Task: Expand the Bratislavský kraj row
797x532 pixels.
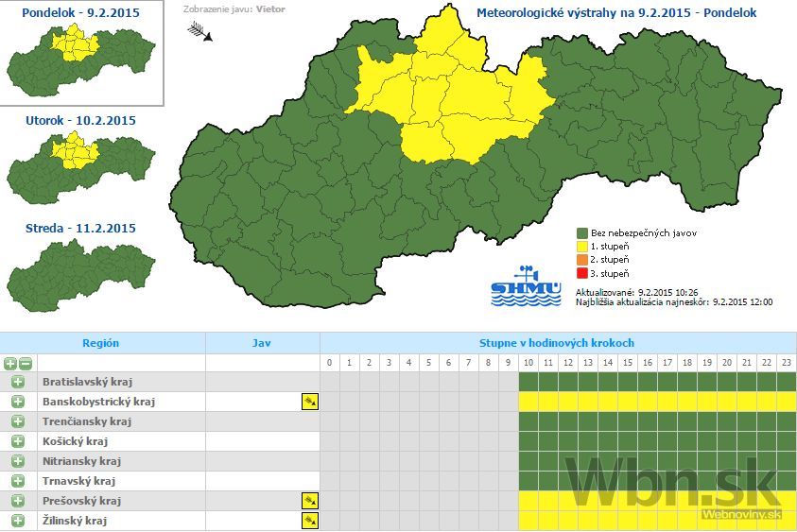Action: (18, 382)
